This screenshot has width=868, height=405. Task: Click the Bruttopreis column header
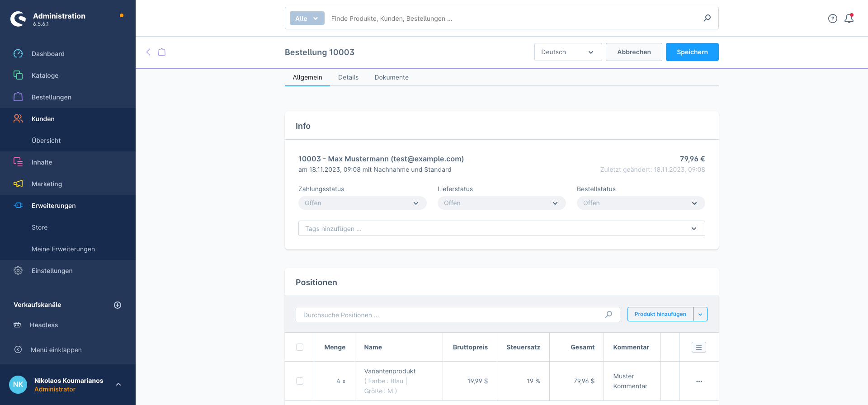click(470, 347)
